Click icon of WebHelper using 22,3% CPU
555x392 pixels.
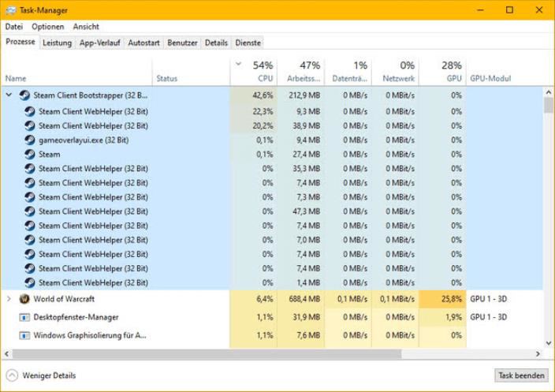tap(30, 111)
